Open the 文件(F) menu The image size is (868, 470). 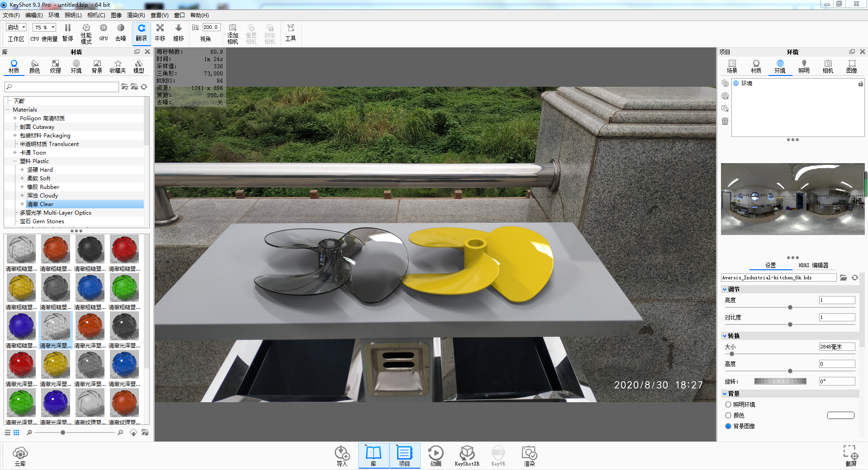11,15
